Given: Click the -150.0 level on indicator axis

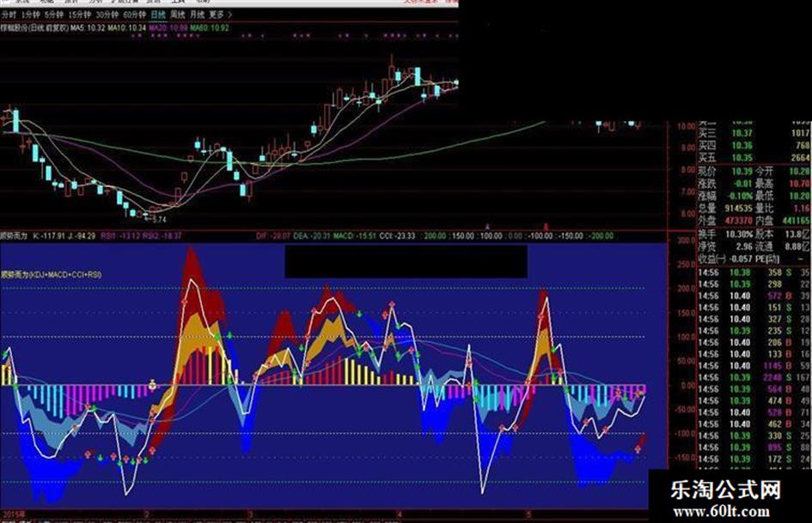Looking at the screenshot, I should 685,457.
